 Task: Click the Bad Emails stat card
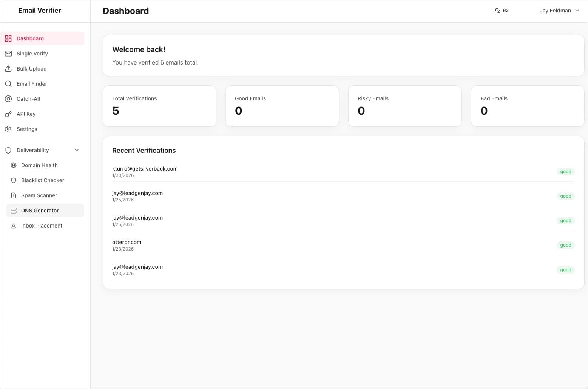tap(527, 106)
